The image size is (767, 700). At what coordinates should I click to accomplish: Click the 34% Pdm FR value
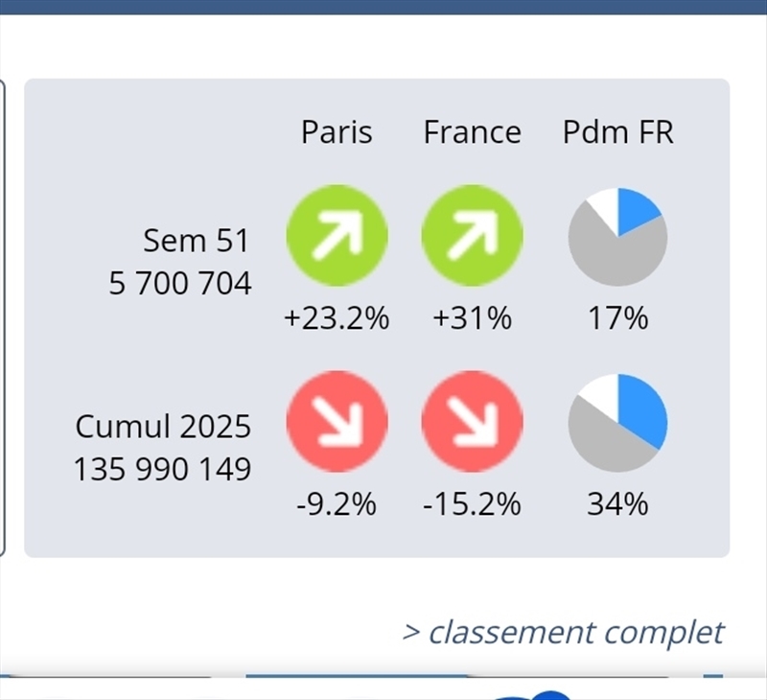(x=617, y=503)
